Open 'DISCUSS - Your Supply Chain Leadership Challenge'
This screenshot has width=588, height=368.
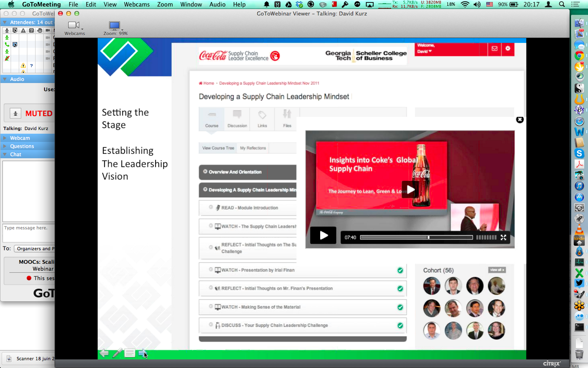pos(303,325)
